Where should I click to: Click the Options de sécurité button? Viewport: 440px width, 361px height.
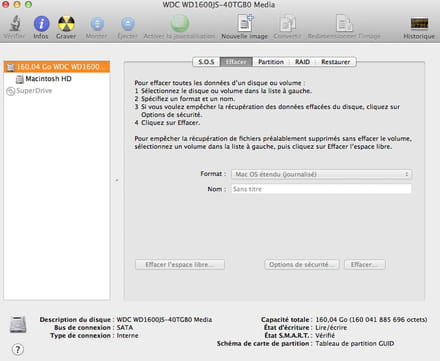(x=302, y=264)
